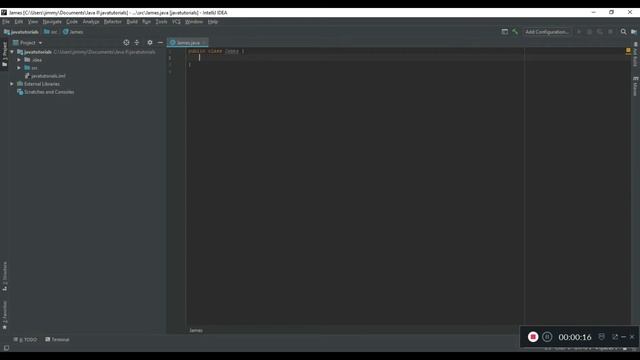Open the Refactor menu
The height and width of the screenshot is (360, 640).
tap(113, 22)
